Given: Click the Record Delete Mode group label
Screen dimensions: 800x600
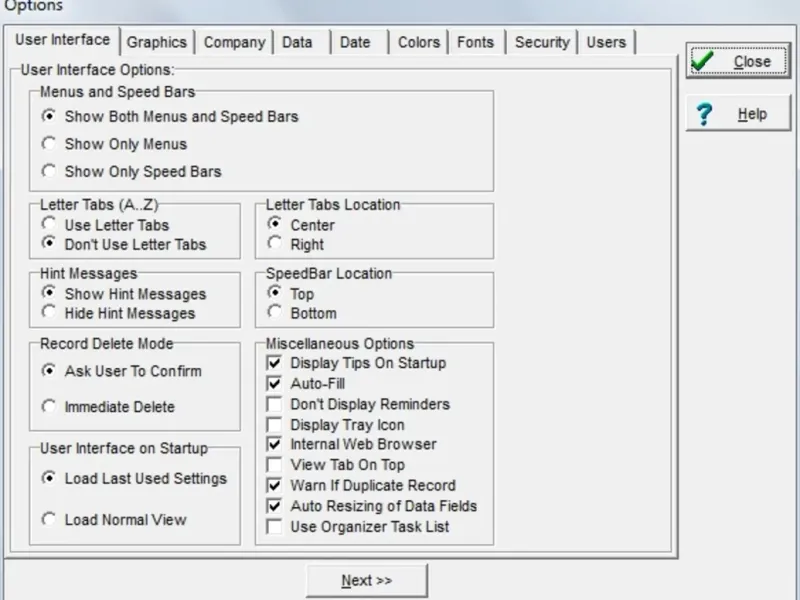Looking at the screenshot, I should coord(107,343).
